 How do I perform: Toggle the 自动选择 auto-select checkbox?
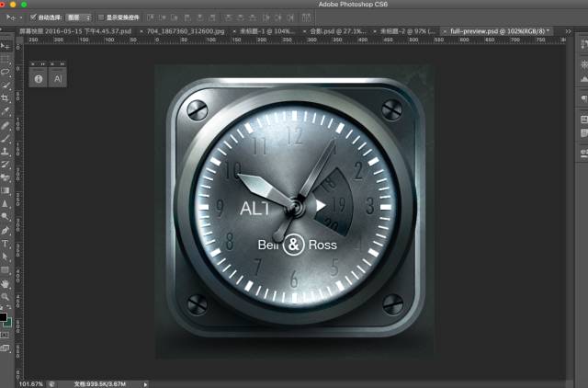click(x=33, y=17)
